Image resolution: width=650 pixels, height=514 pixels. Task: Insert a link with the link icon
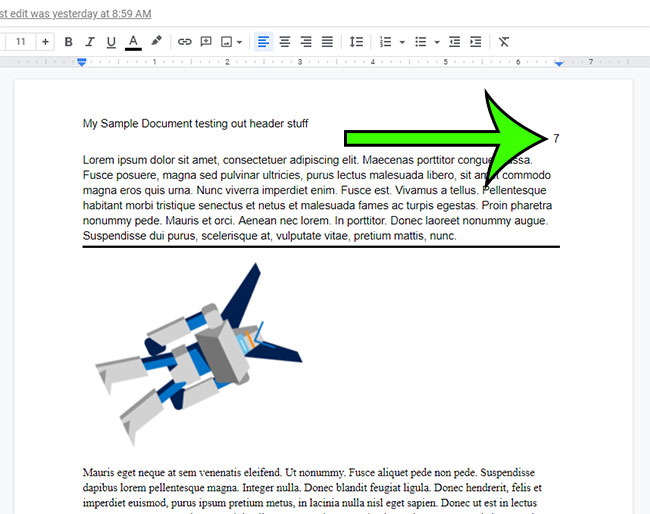[x=184, y=42]
